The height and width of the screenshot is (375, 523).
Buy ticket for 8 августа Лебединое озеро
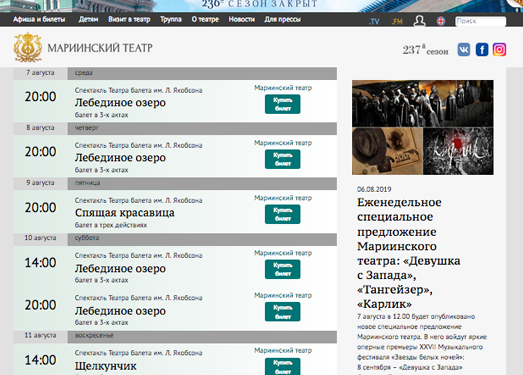[x=283, y=159]
